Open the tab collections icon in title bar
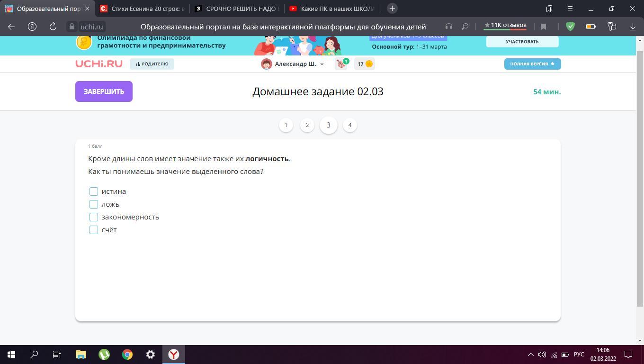 [x=549, y=9]
